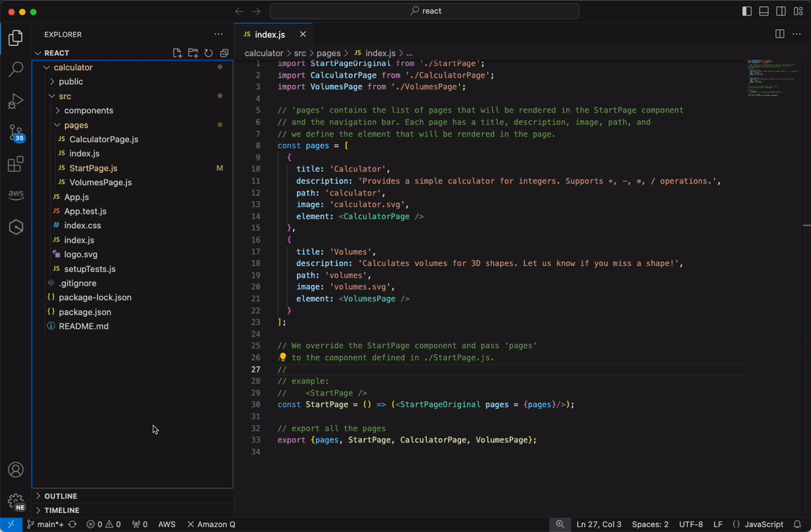811x532 pixels.
Task: Open Explorer views and more actions
Action: coord(219,34)
